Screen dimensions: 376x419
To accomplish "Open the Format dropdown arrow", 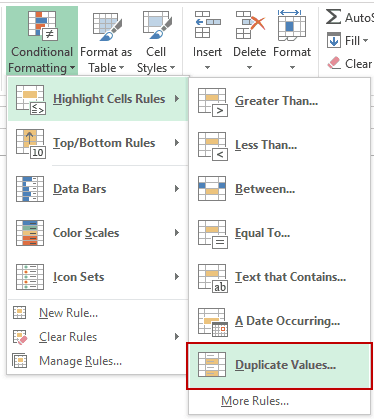I will point(292,68).
